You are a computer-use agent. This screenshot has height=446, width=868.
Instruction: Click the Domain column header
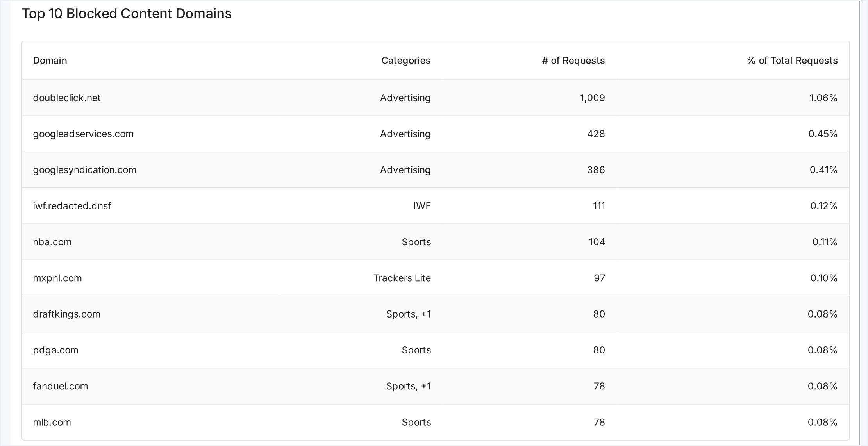pyautogui.click(x=50, y=61)
